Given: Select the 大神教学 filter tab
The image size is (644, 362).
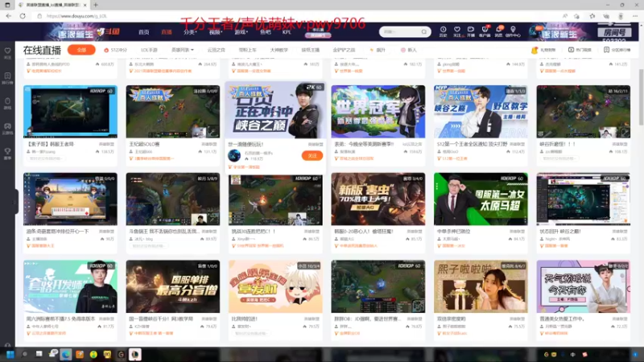Looking at the screenshot, I should click(x=279, y=50).
